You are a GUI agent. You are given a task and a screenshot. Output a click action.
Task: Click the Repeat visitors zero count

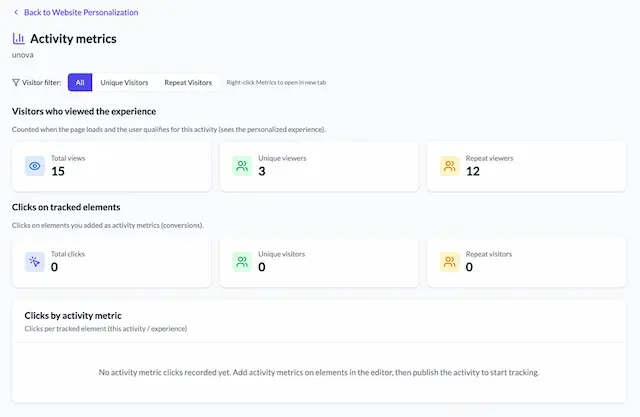click(469, 268)
